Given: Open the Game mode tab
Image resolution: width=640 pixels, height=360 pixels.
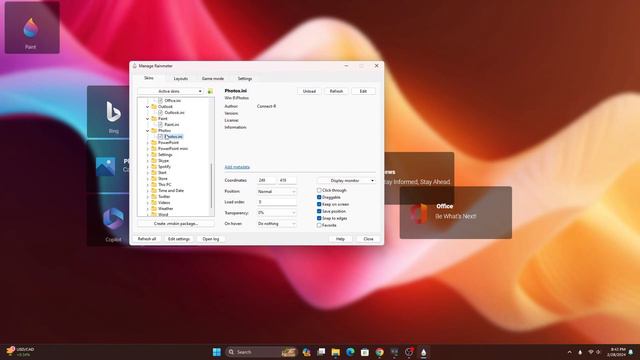Looking at the screenshot, I should [x=213, y=78].
